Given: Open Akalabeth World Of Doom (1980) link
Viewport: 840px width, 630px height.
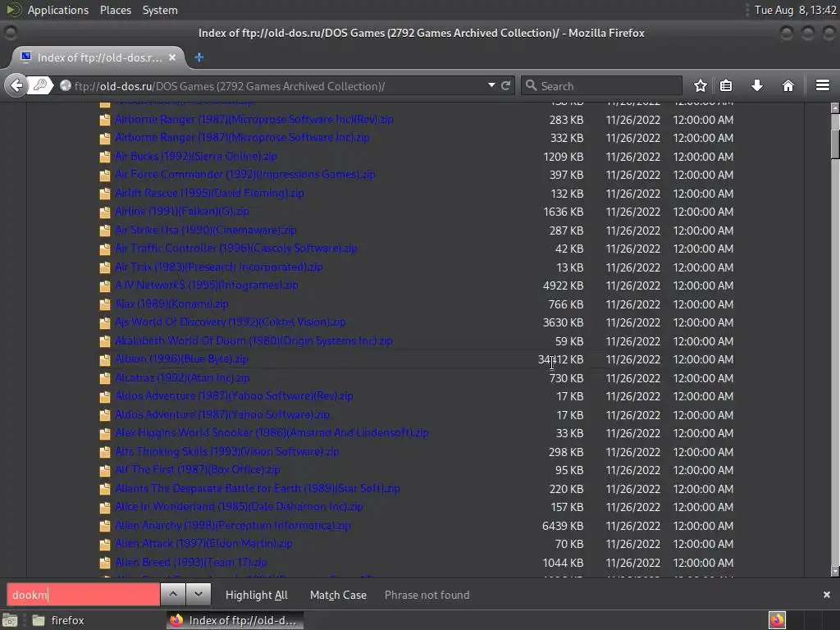Looking at the screenshot, I should point(253,340).
